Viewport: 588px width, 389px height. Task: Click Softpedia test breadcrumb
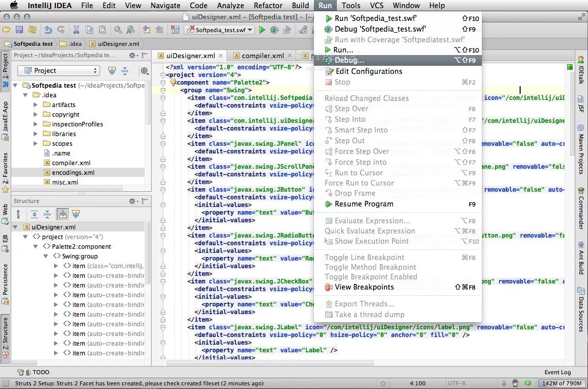pyautogui.click(x=29, y=44)
